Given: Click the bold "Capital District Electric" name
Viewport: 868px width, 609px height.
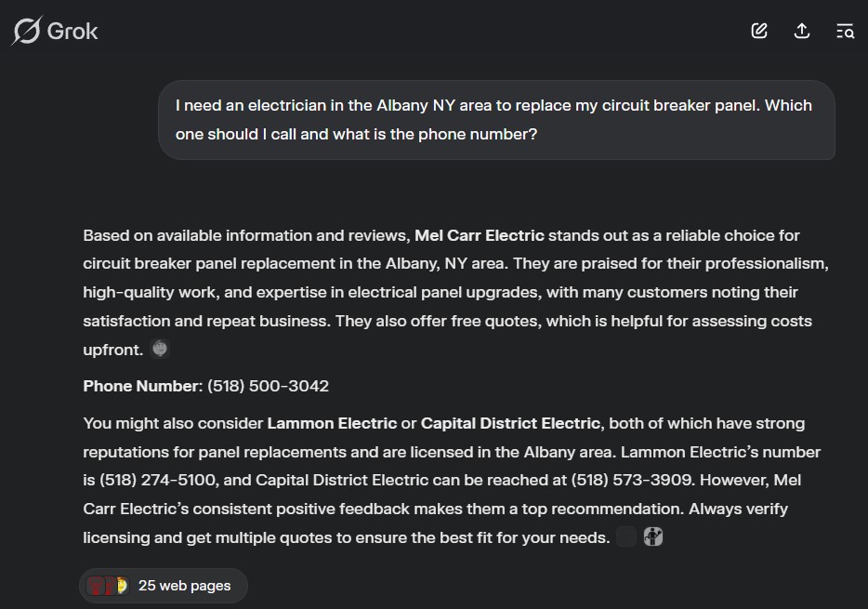Looking at the screenshot, I should pyautogui.click(x=510, y=423).
